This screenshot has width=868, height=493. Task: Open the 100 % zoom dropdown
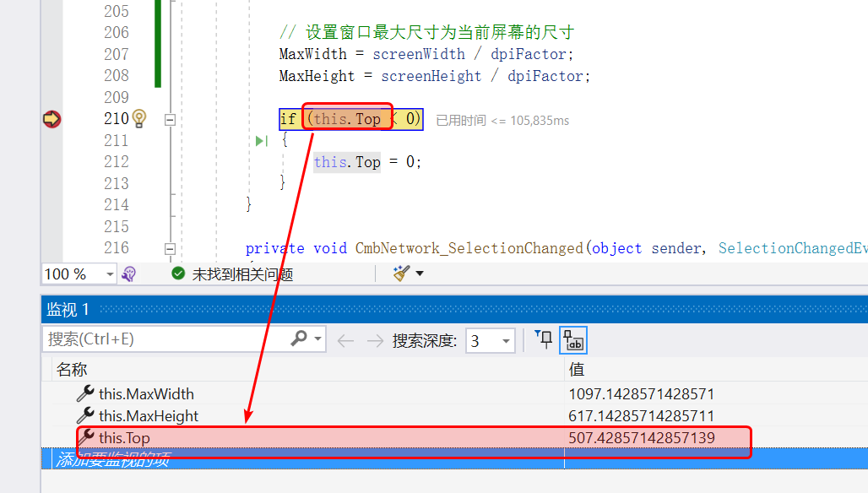pos(110,274)
